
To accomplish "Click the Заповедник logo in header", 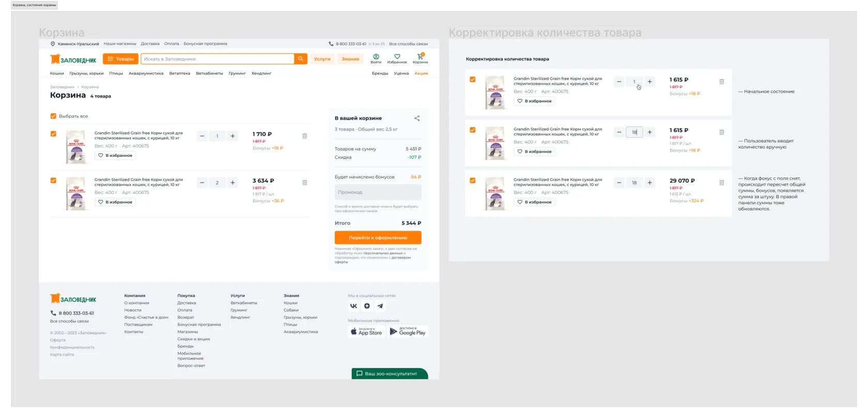I will click(x=73, y=59).
